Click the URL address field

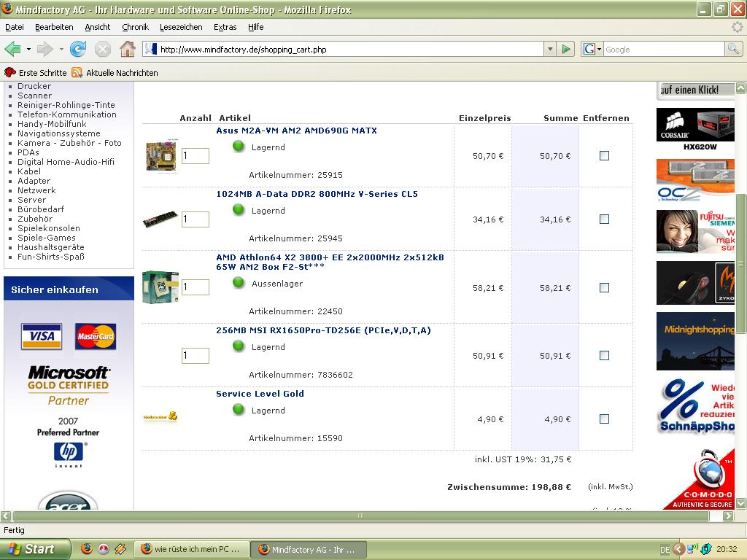(350, 49)
